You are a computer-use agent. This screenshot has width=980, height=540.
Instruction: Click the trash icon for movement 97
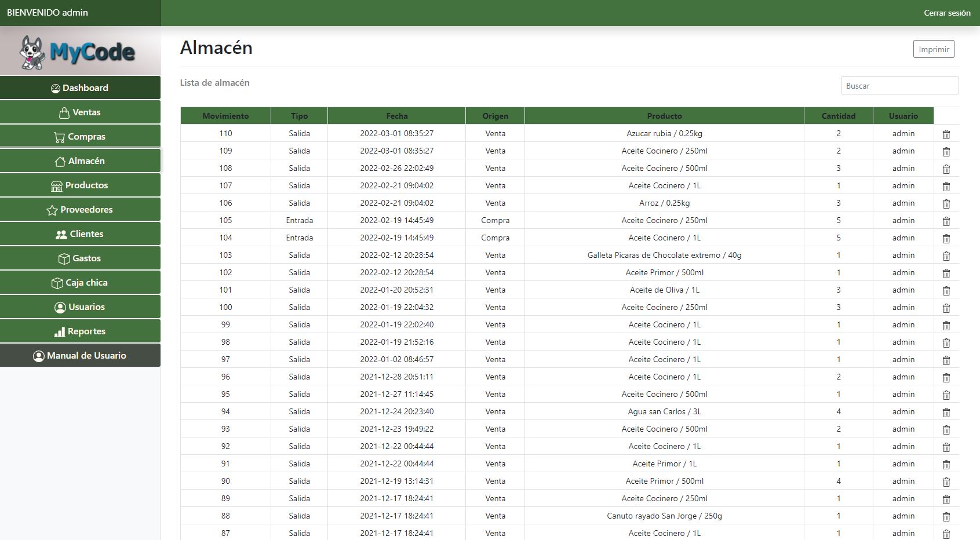point(946,360)
